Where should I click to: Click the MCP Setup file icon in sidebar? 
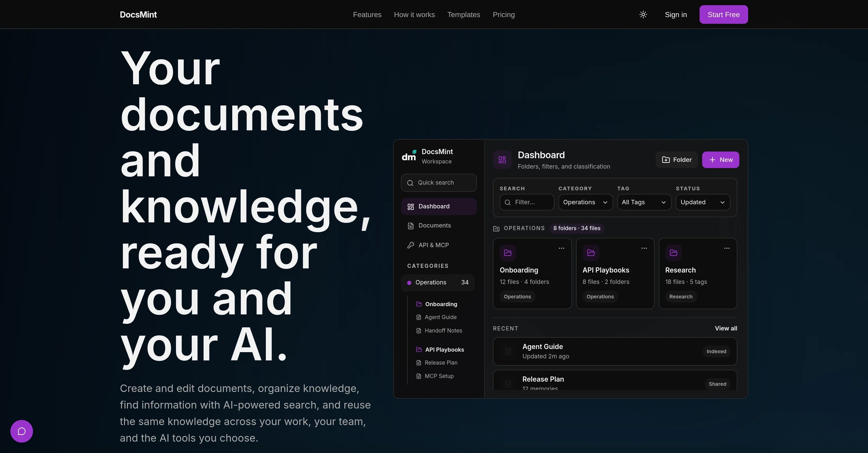(x=419, y=376)
